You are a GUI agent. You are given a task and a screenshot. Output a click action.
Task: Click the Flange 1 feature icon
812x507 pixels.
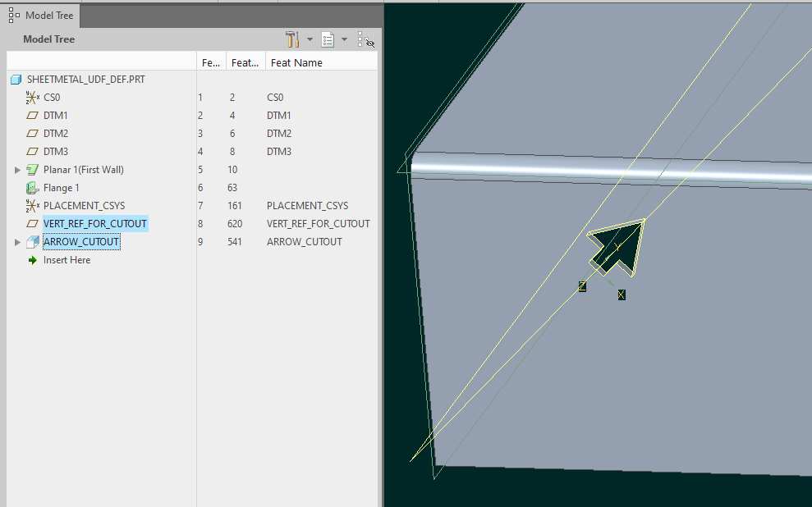pos(32,188)
